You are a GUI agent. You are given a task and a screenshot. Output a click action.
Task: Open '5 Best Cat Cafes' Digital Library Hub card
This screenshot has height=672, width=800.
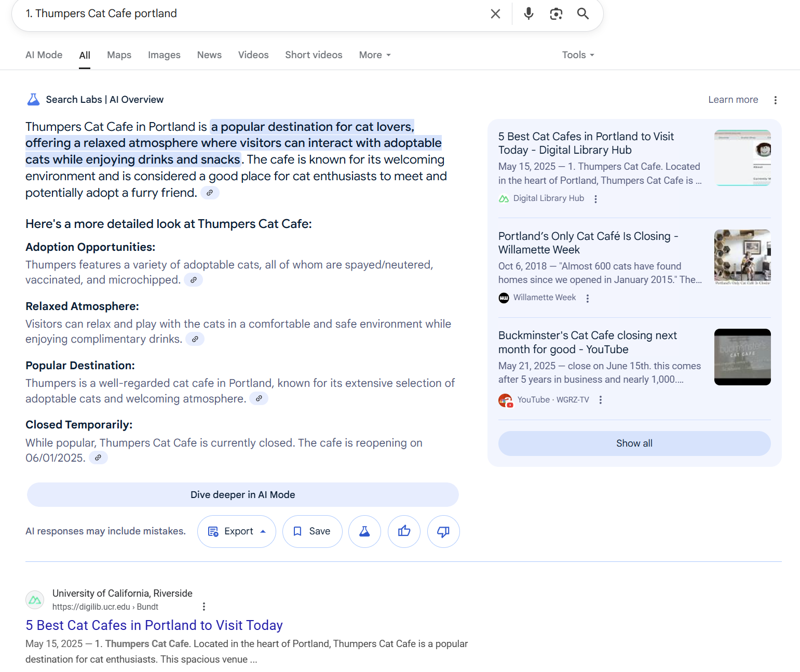[x=586, y=143]
